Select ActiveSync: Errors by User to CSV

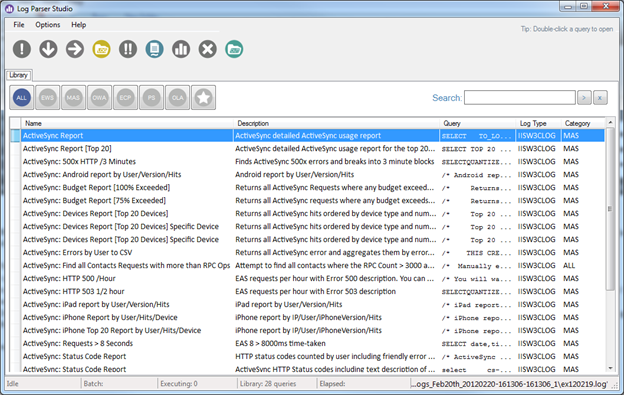[307, 253]
